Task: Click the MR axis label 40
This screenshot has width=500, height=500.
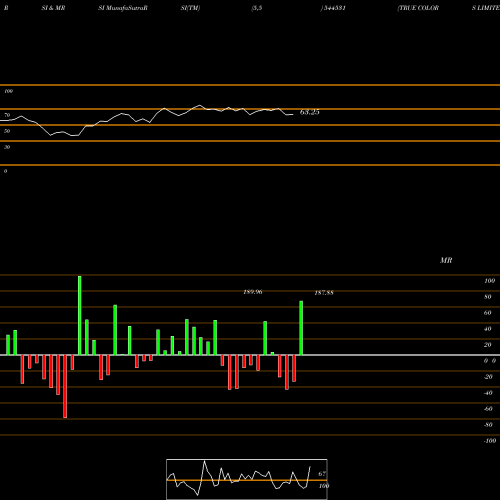Action: click(x=488, y=329)
